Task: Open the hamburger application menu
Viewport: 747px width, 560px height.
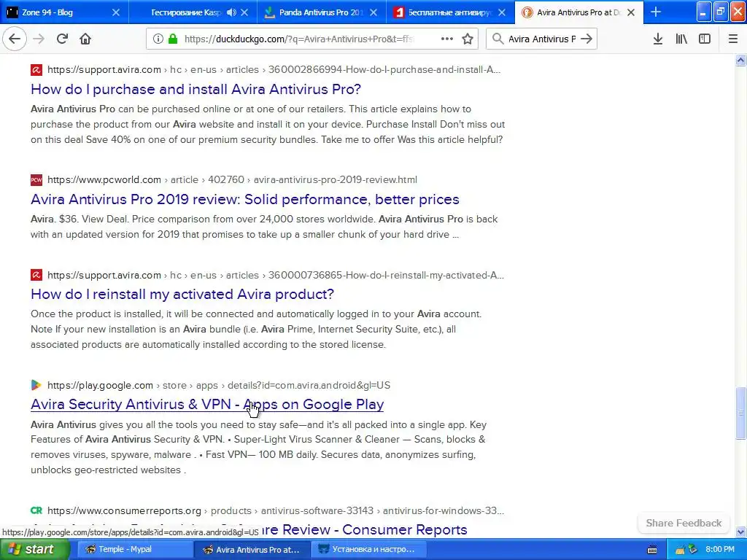Action: 732,39
